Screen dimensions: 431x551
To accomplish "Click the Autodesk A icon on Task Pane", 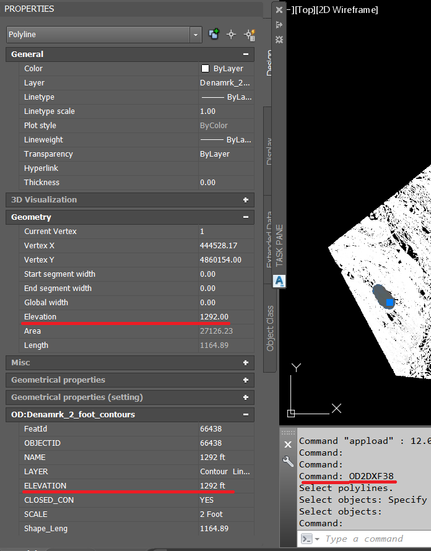I will coord(279,281).
